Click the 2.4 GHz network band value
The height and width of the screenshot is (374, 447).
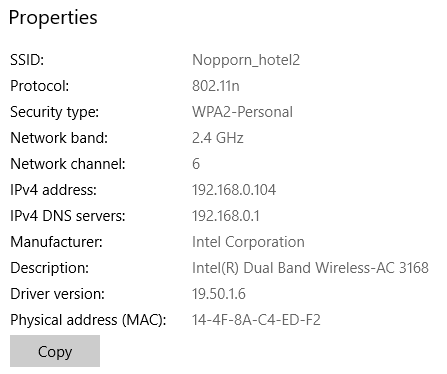[x=218, y=138]
